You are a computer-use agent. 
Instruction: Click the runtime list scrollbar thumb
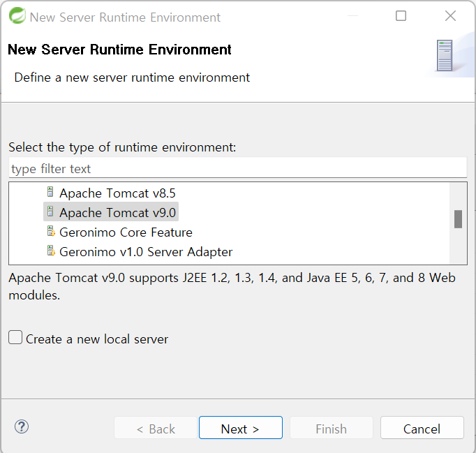pyautogui.click(x=458, y=219)
